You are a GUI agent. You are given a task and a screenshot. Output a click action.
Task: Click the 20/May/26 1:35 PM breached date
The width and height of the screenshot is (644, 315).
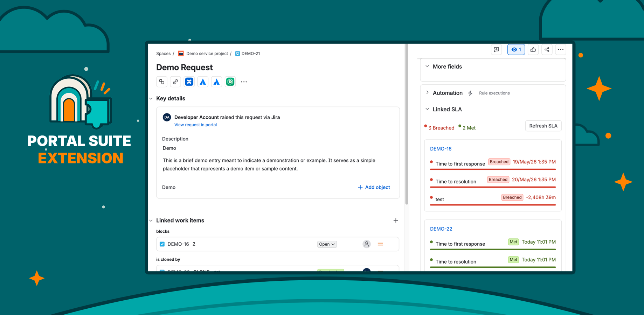pyautogui.click(x=534, y=180)
